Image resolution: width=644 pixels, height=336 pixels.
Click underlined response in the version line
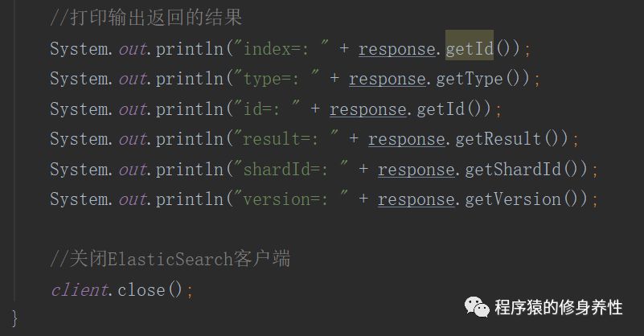[416, 199]
